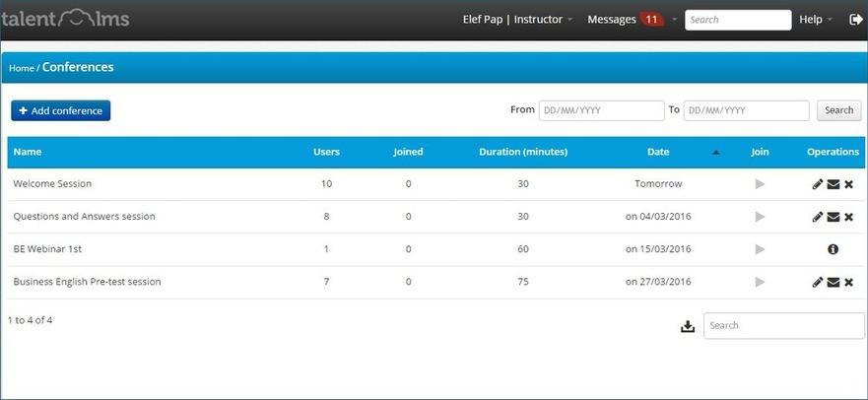This screenshot has height=400, width=868.
Task: Go to Home breadcrumb link
Action: pyautogui.click(x=21, y=68)
